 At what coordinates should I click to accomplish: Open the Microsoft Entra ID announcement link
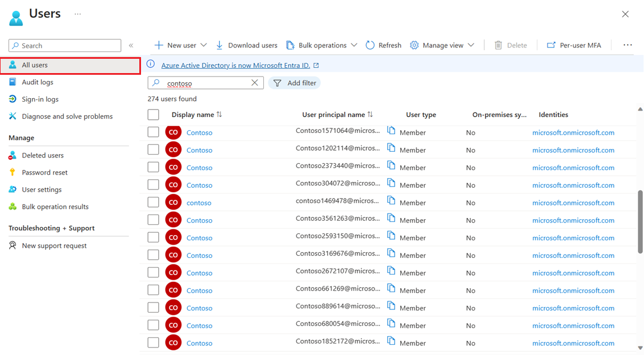[238, 64]
